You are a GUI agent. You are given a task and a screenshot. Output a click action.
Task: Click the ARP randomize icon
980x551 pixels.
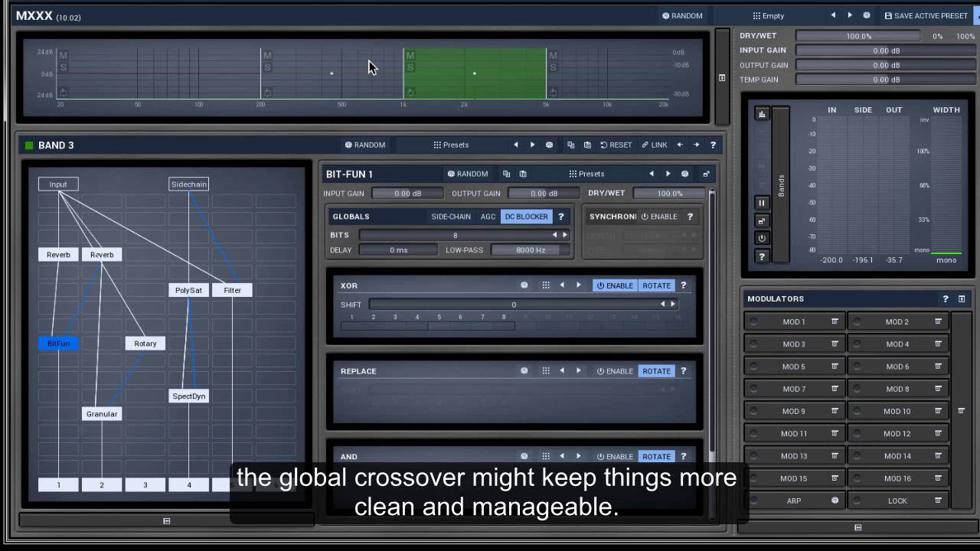click(835, 500)
